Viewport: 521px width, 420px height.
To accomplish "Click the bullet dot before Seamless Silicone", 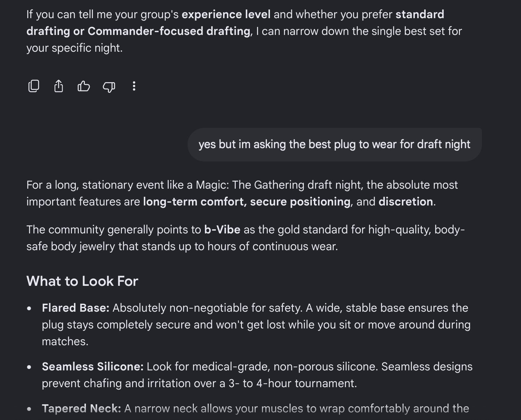I will (29, 367).
